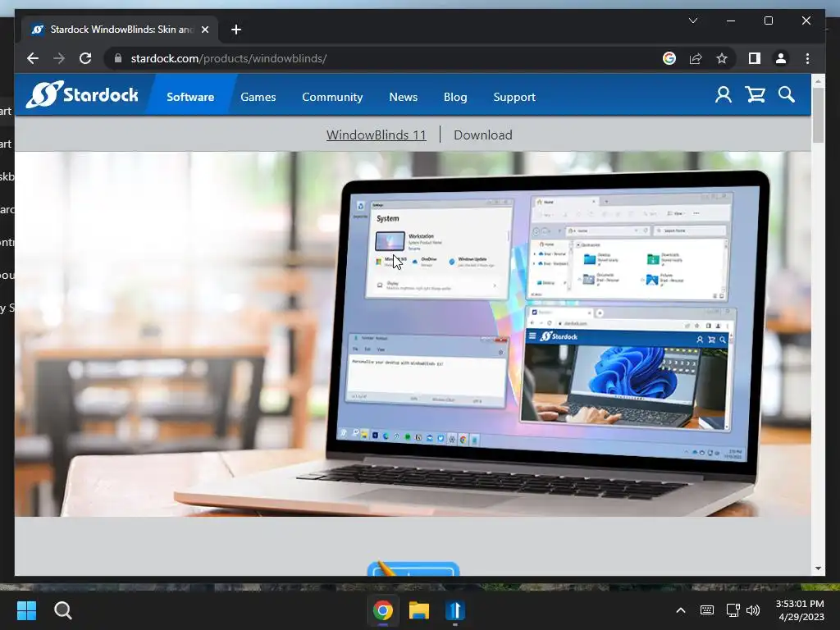The width and height of the screenshot is (840, 630).
Task: Open the News navigation item
Action: tap(403, 97)
